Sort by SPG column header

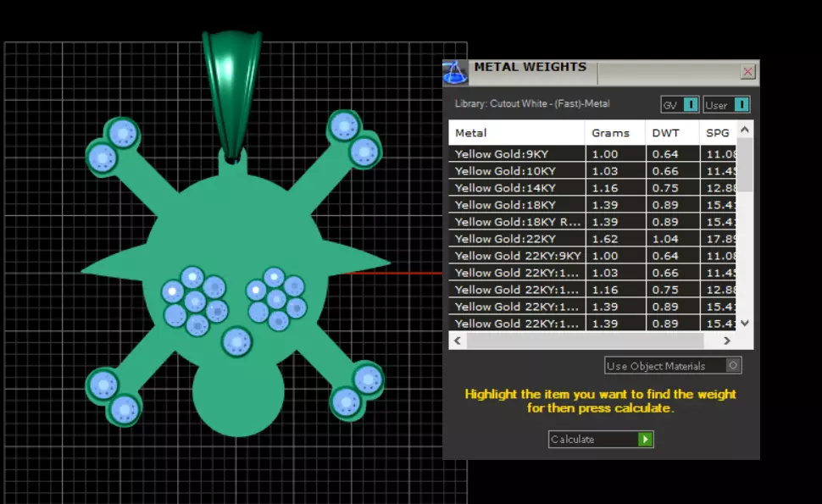click(719, 133)
